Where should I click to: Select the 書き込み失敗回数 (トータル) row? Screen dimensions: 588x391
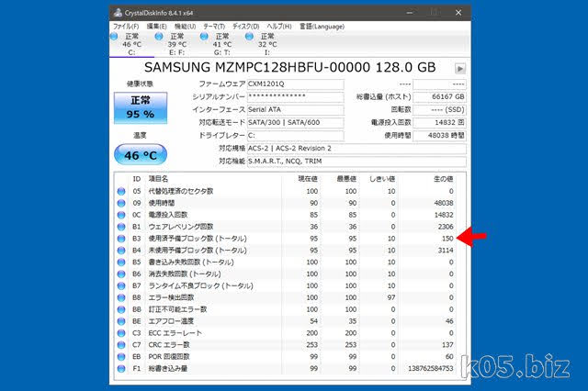pyautogui.click(x=286, y=263)
